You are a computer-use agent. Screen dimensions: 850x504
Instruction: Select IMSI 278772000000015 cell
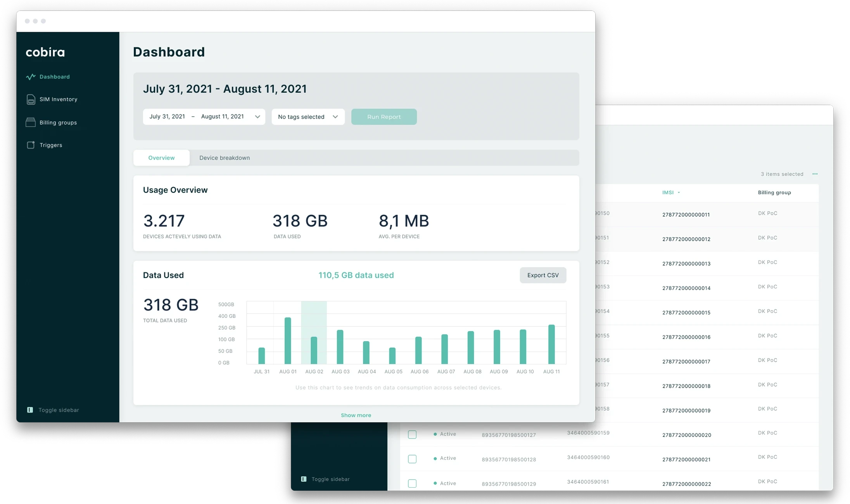click(x=686, y=312)
